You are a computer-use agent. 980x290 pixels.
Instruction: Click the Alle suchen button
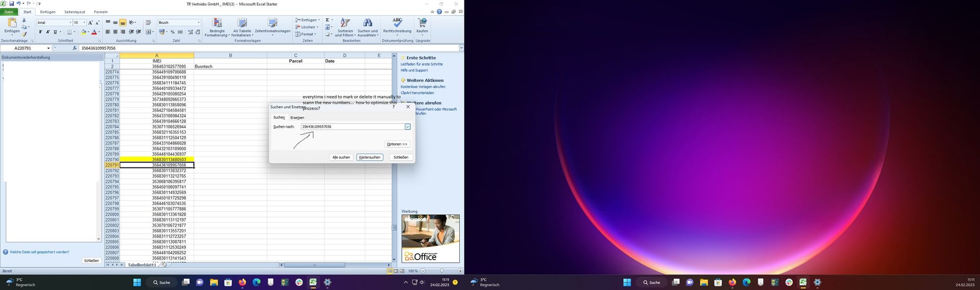pyautogui.click(x=341, y=157)
